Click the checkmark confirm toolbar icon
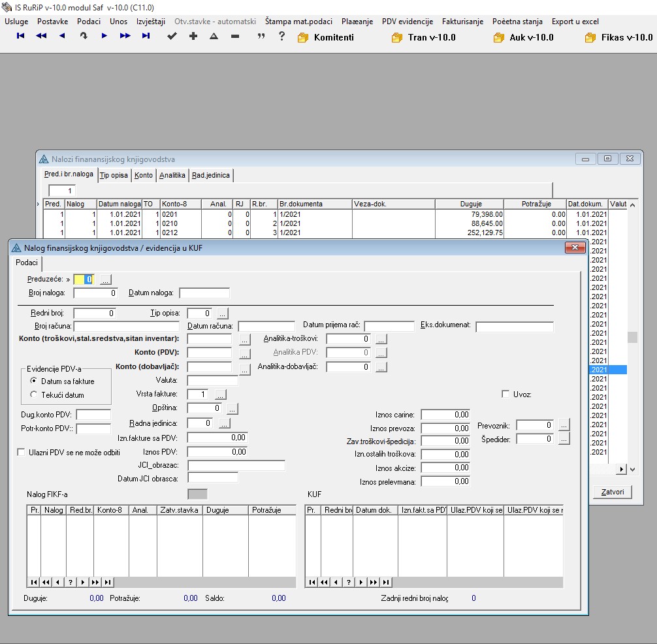Screen dimensions: 657x644 click(172, 37)
